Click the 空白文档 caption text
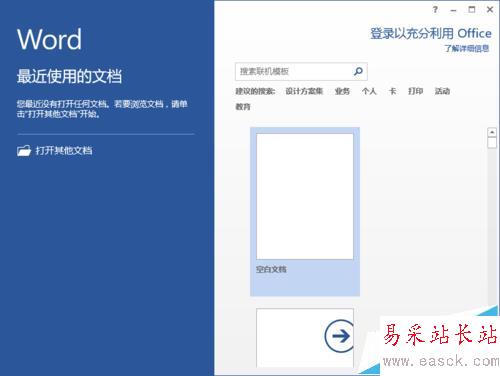This screenshot has width=500, height=376. (x=271, y=269)
